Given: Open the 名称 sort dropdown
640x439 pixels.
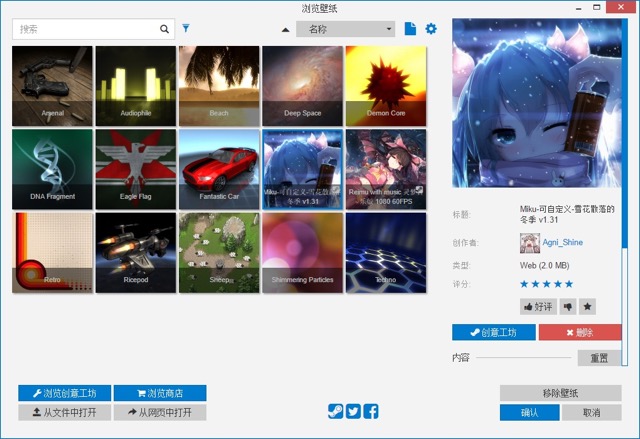Looking at the screenshot, I should click(345, 29).
